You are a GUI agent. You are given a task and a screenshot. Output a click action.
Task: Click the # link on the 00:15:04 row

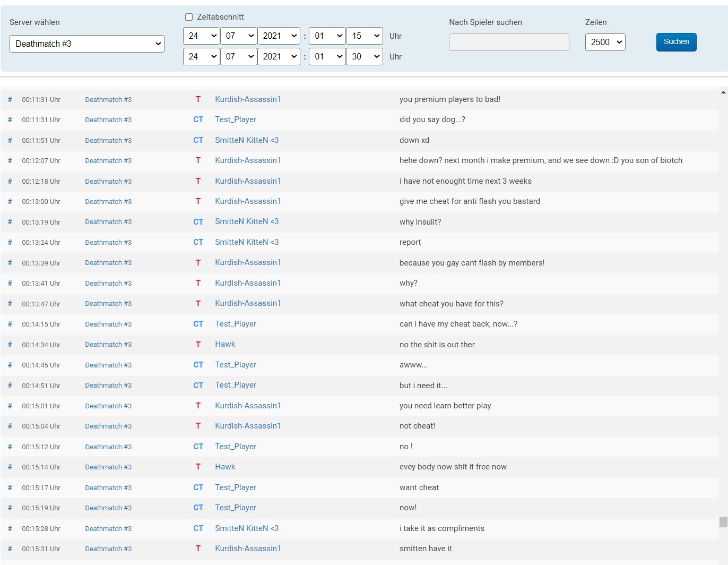(x=10, y=426)
